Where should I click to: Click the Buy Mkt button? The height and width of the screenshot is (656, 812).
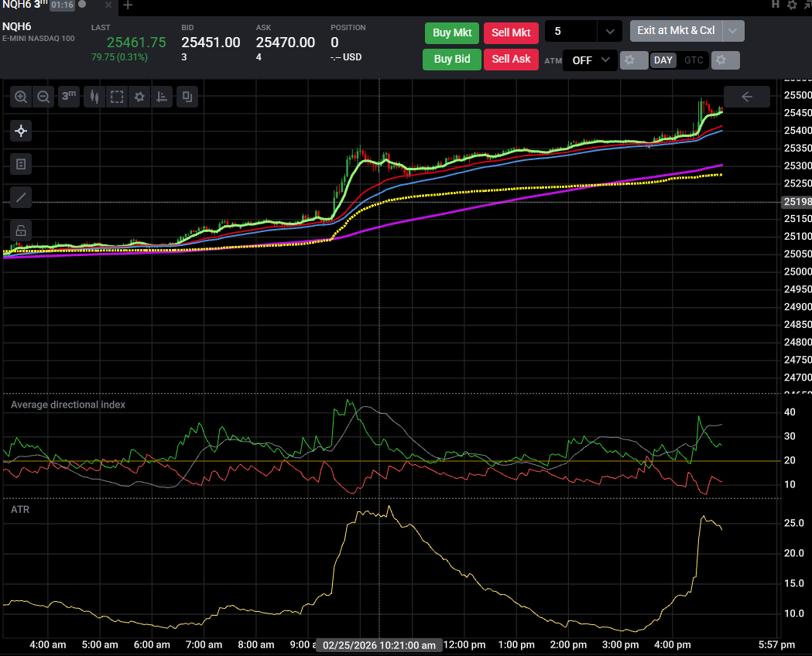tap(451, 33)
